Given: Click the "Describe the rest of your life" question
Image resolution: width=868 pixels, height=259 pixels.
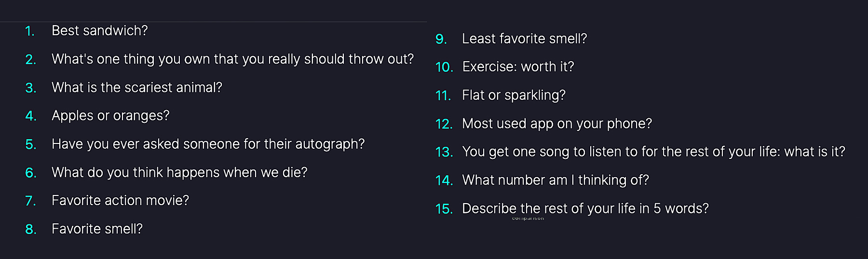Looking at the screenshot, I should point(585,208).
